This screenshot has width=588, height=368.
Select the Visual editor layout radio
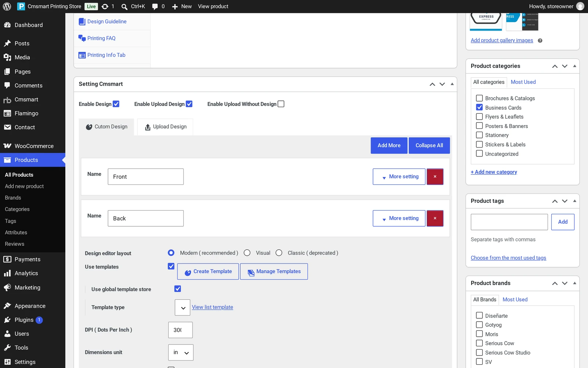(x=247, y=253)
